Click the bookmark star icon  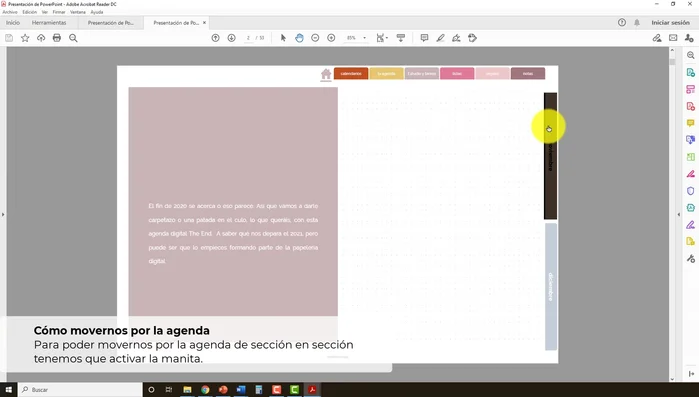pyautogui.click(x=25, y=38)
